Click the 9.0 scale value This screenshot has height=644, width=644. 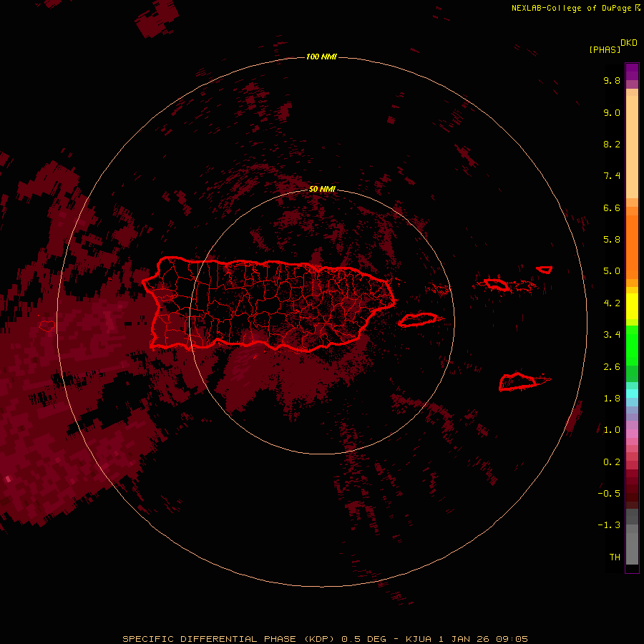tap(612, 112)
